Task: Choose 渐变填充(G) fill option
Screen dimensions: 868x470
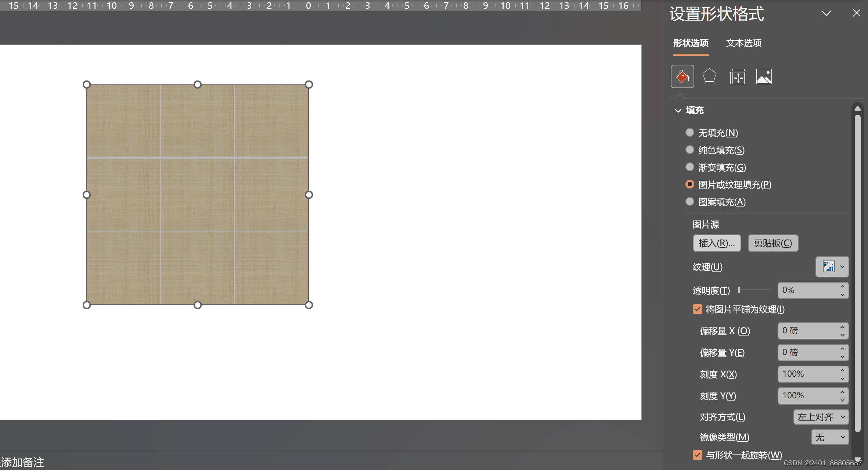Action: (689, 167)
